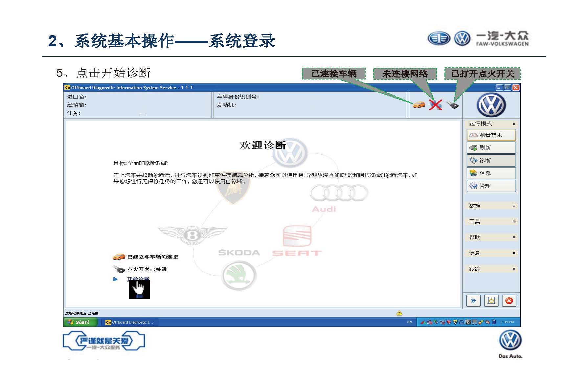This screenshot has width=588, height=383.
Task: Click the 经销商 field label
Action: pyautogui.click(x=77, y=105)
